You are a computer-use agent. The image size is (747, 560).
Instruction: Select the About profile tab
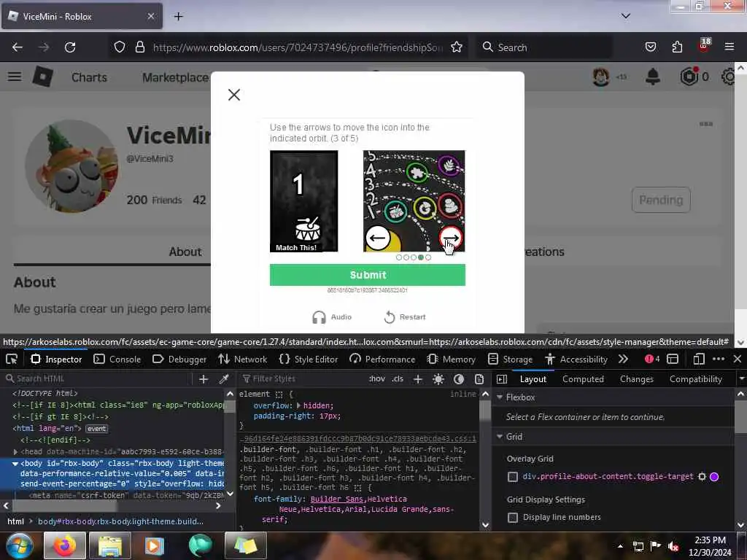click(185, 252)
